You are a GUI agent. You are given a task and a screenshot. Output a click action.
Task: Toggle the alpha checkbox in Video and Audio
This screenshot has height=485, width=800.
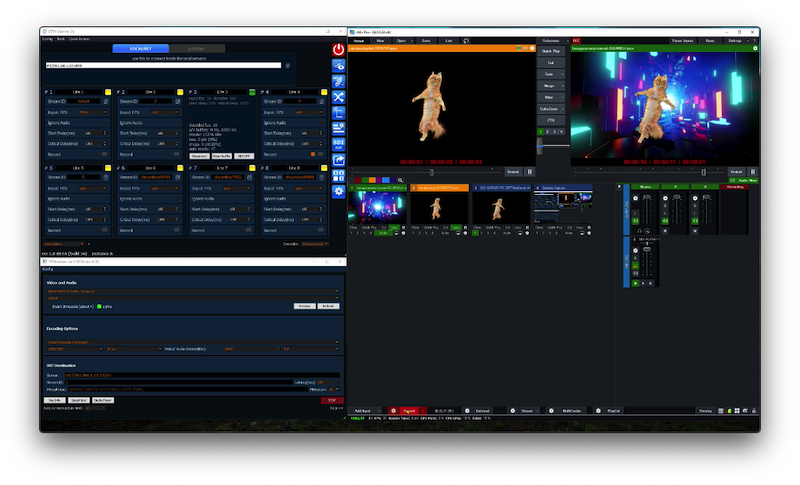pyautogui.click(x=100, y=306)
